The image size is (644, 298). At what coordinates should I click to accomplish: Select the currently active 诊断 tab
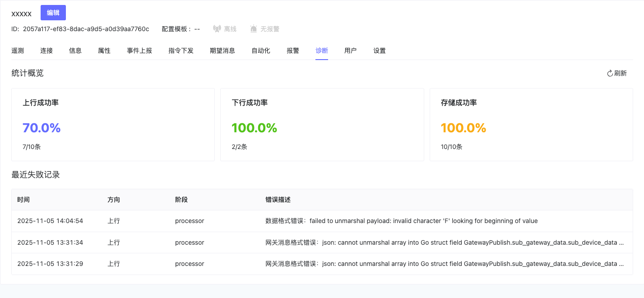pyautogui.click(x=321, y=51)
